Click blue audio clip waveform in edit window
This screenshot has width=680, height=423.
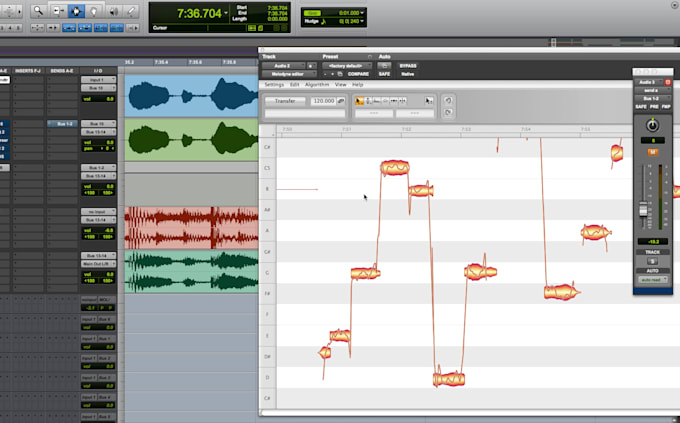[x=191, y=96]
